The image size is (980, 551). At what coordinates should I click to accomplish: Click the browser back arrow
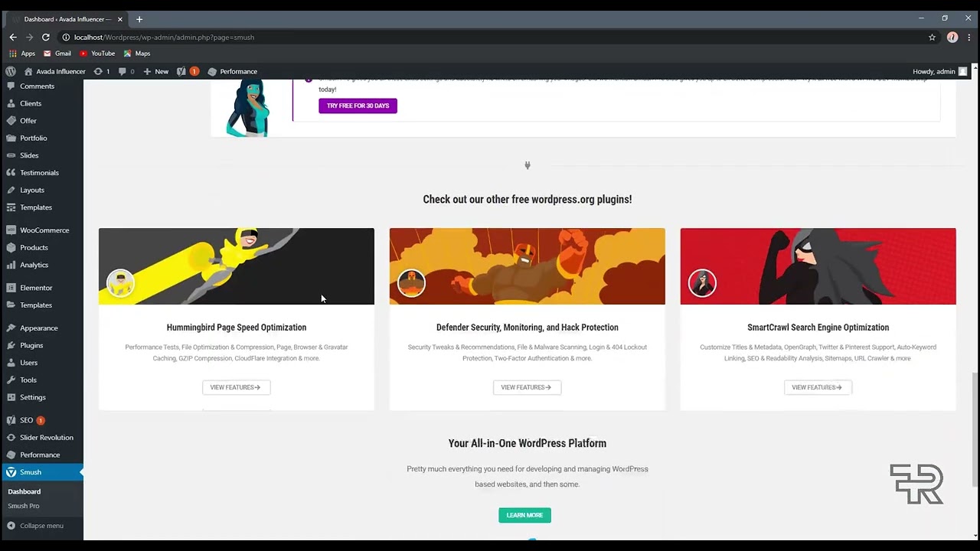(x=13, y=37)
